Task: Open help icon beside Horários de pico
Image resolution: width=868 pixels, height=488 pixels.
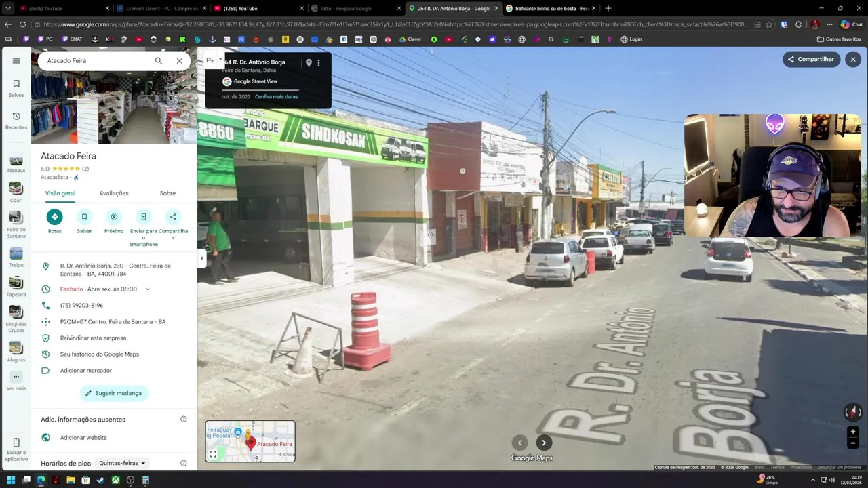Action: click(x=183, y=464)
